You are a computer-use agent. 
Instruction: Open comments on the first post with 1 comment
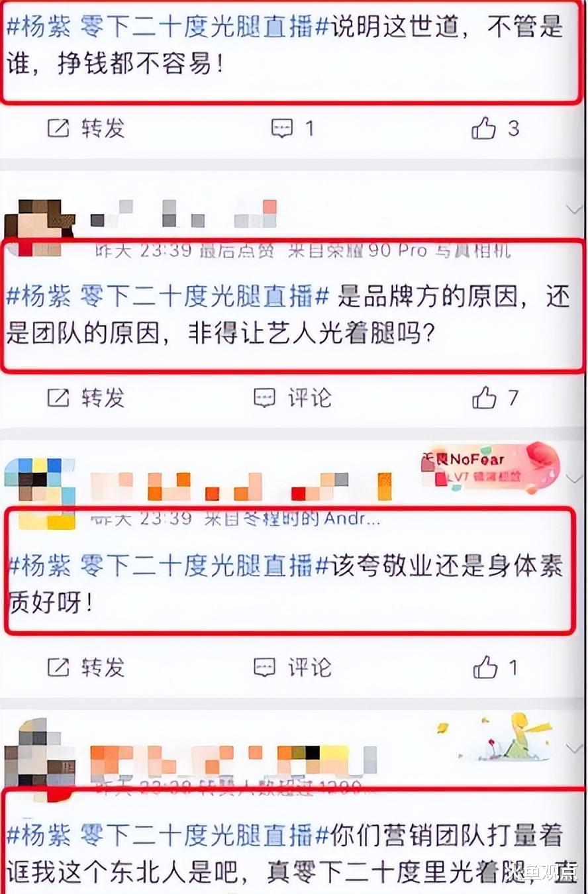click(x=283, y=128)
